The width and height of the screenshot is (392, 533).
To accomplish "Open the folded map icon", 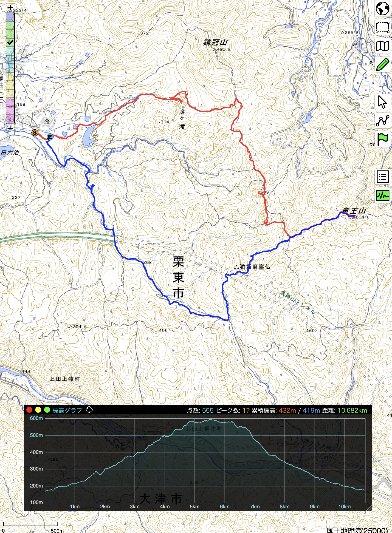I will pos(382,46).
